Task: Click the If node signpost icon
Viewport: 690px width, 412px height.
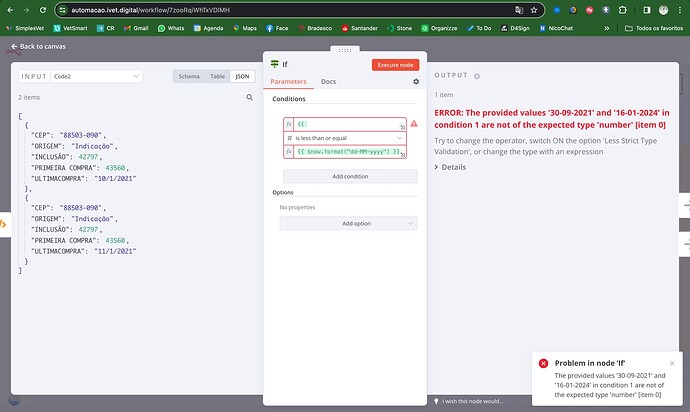Action: click(275, 64)
